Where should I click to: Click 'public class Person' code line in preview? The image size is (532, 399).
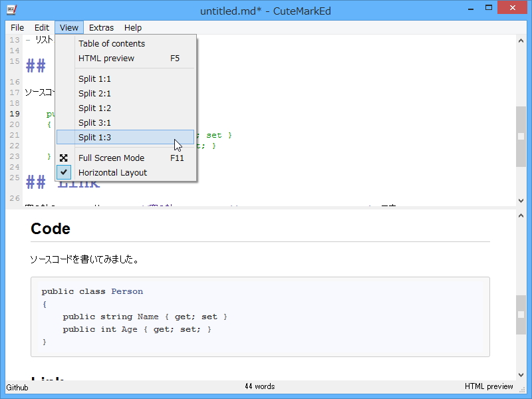(x=92, y=291)
